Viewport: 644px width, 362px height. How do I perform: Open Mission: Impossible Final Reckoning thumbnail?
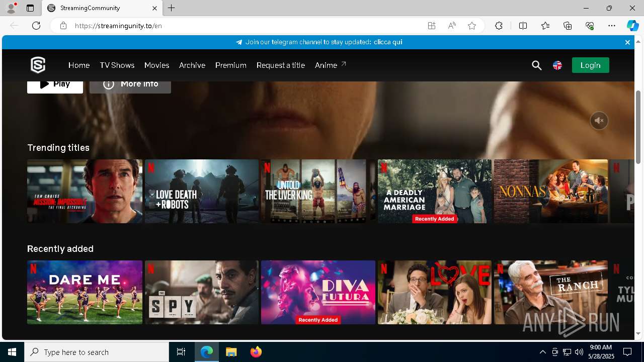click(x=85, y=191)
